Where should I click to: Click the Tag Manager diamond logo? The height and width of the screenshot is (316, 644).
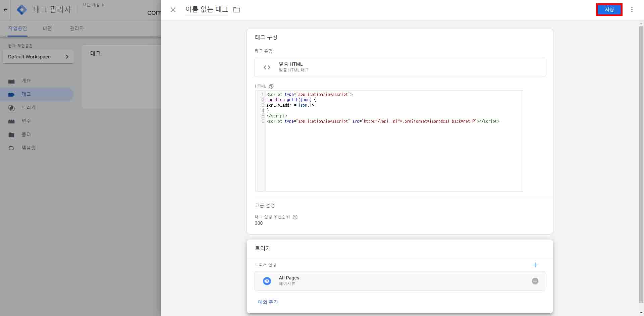[x=22, y=10]
